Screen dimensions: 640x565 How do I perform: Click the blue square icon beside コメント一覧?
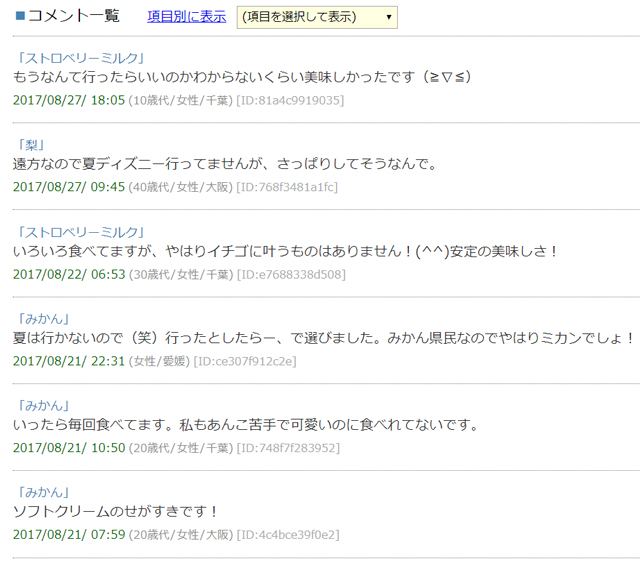19,16
